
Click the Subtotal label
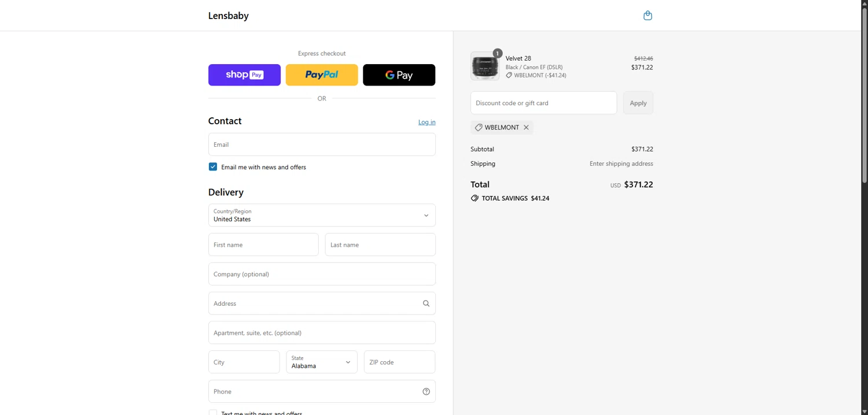point(482,149)
